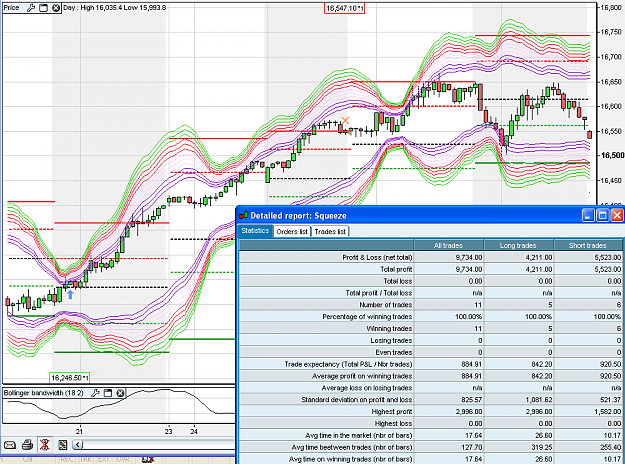Screen dimensions: 625x464
Task: Click the EXT status bar indicator
Action: (x=103, y=460)
